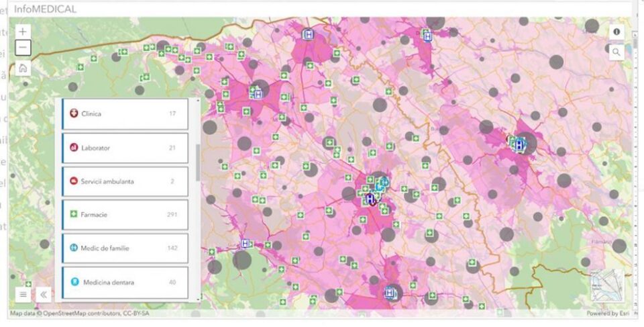Click the hospital marker near Gura left bottom
Screen dimensions: 644x327
[x=246, y=244]
